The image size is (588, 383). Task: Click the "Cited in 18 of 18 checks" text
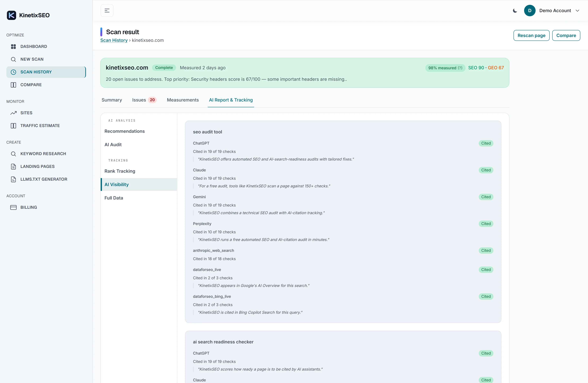pos(214,259)
